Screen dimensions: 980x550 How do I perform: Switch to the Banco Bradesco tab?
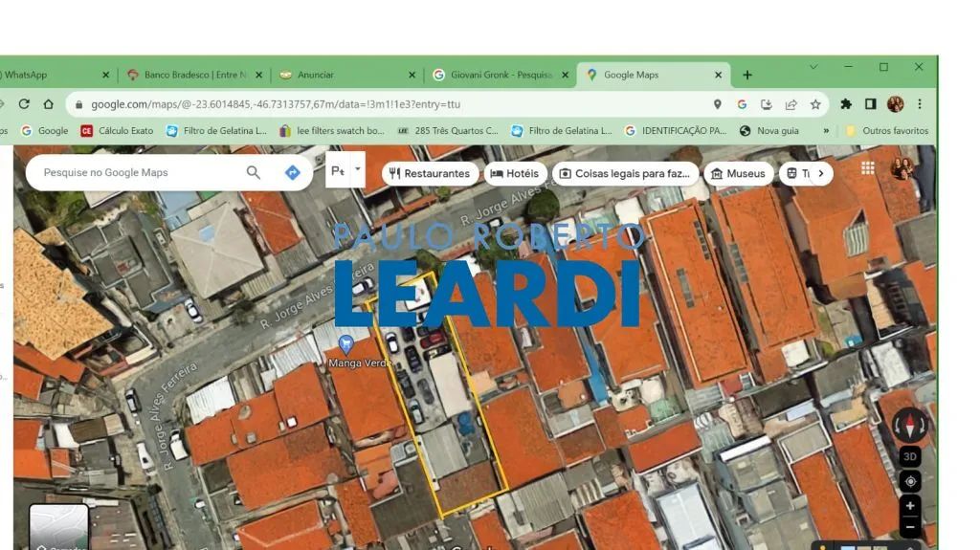[193, 75]
